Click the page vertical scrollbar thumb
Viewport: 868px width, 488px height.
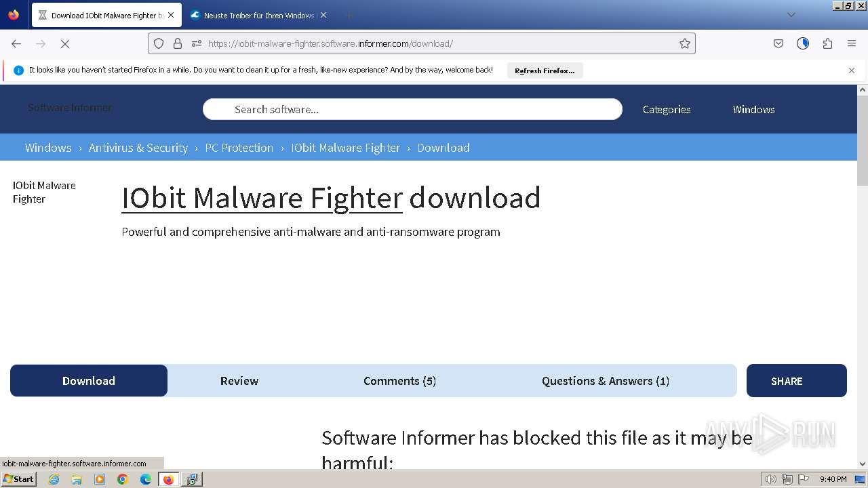pos(863,141)
